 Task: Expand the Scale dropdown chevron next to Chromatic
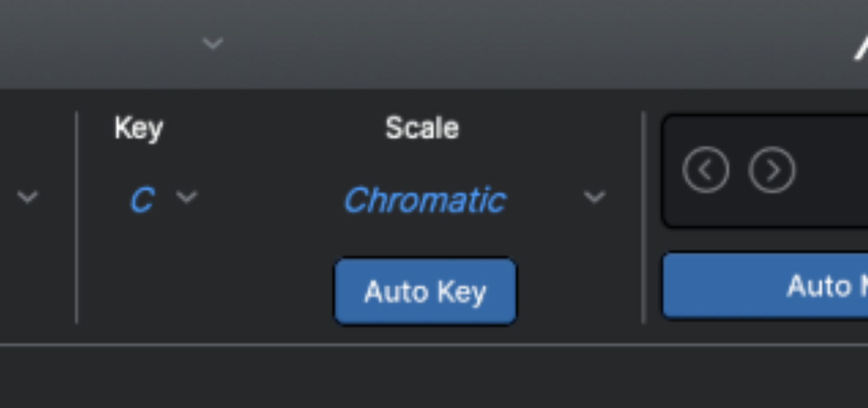594,197
